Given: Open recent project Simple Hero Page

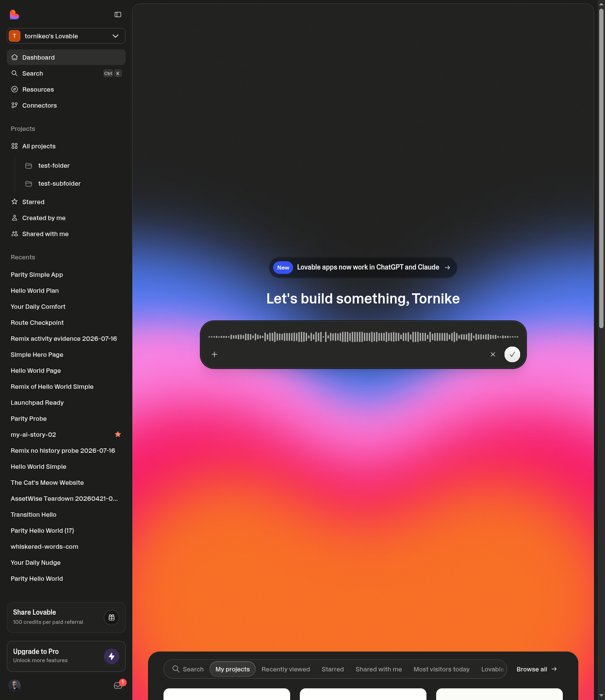Looking at the screenshot, I should pos(66,354).
